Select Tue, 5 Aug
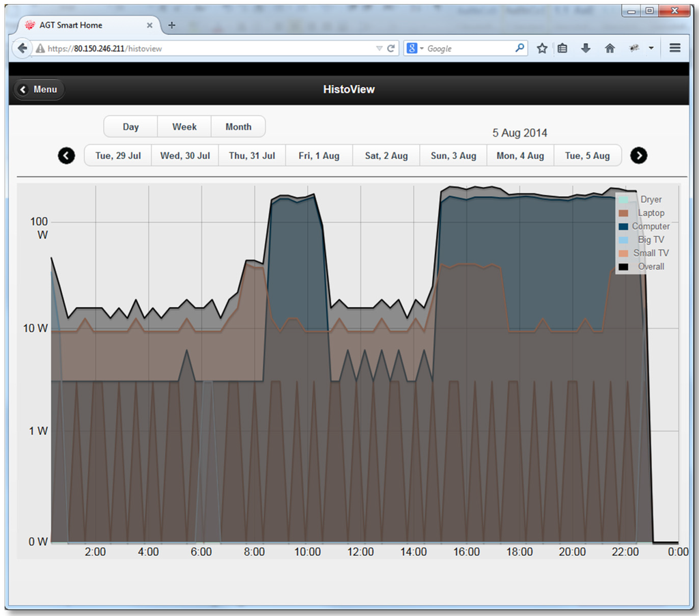Screen dimensions: 699x616 588,156
